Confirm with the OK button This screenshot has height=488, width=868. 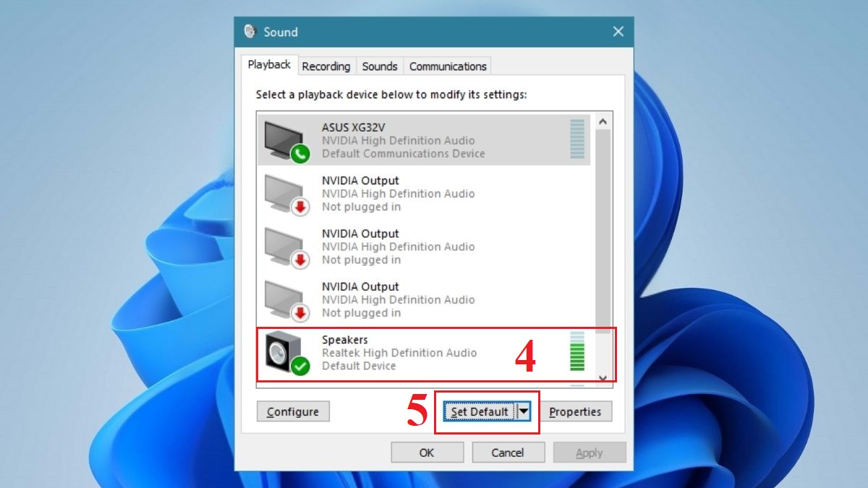427,453
